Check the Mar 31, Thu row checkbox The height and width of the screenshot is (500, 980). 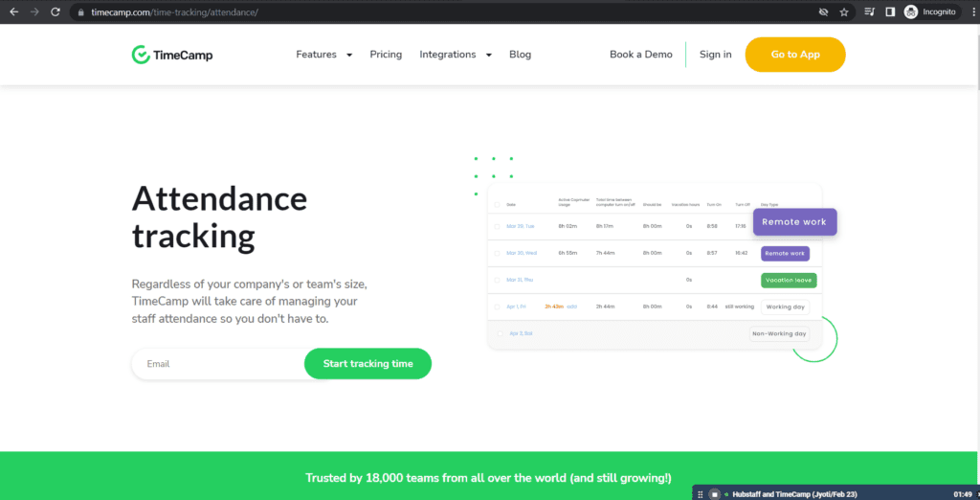click(x=497, y=280)
